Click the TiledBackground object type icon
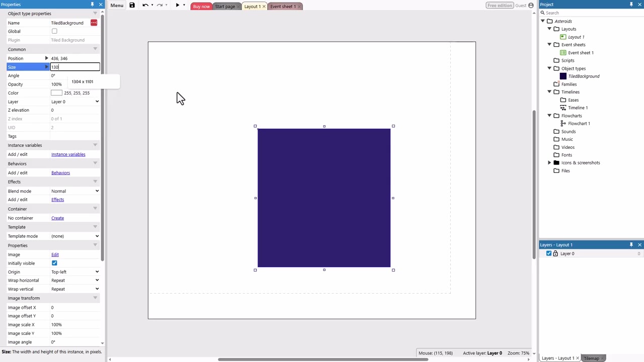 (563, 76)
